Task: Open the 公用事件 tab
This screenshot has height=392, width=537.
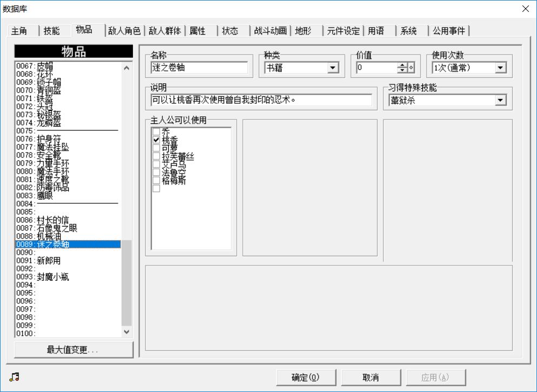Action: click(x=449, y=31)
